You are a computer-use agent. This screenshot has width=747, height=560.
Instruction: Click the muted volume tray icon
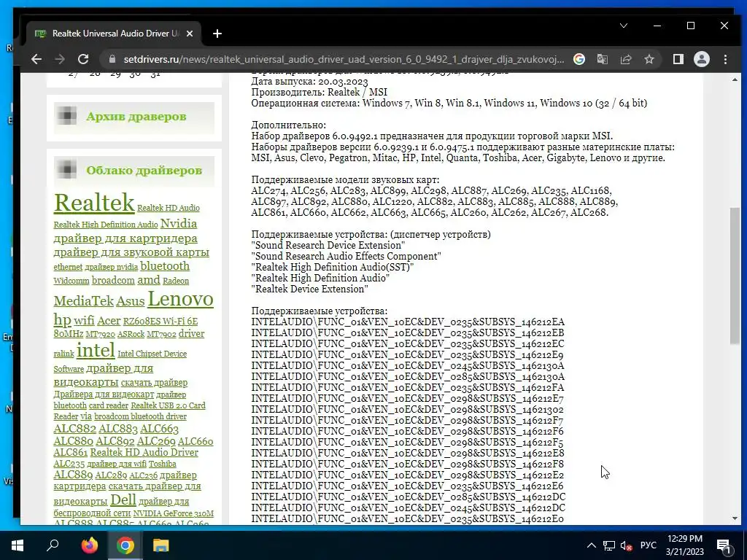(x=626, y=545)
